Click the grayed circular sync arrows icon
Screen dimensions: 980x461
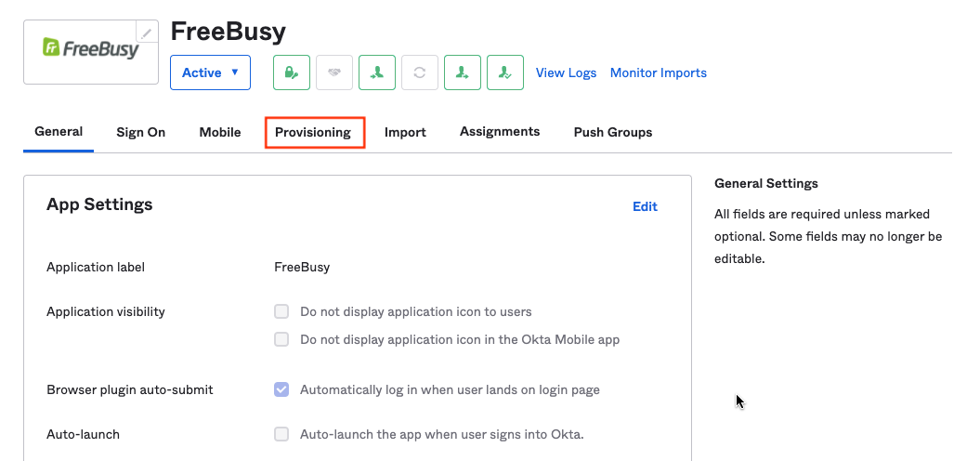coord(419,72)
